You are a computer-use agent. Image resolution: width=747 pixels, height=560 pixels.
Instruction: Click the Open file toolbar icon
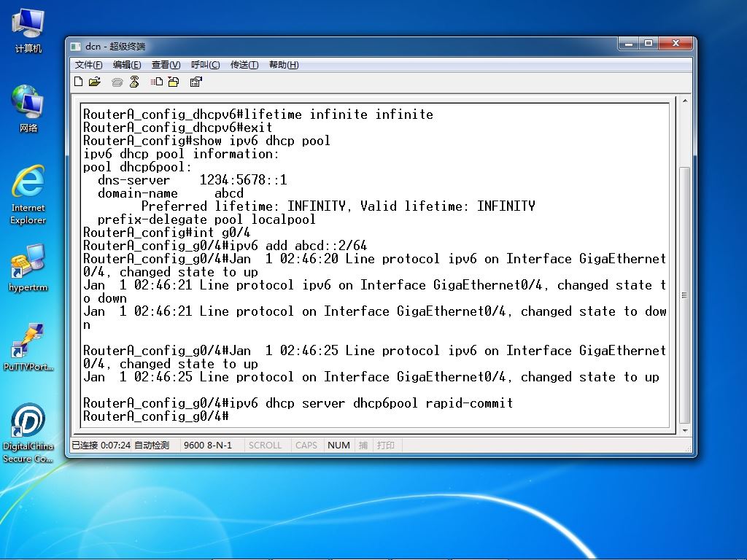click(95, 82)
